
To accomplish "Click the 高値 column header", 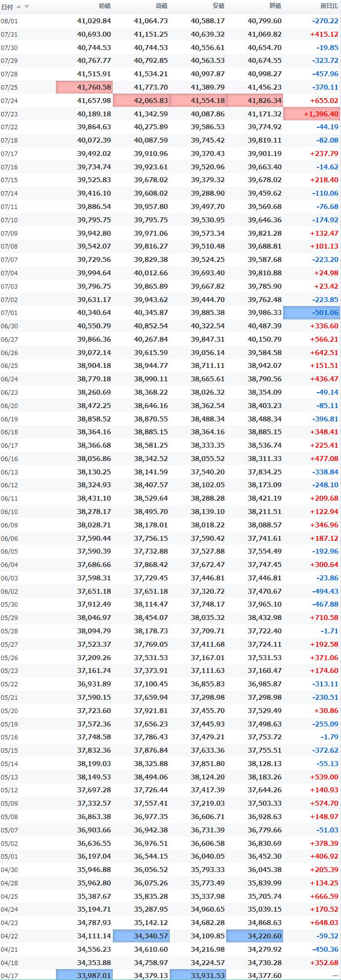I will click(162, 6).
